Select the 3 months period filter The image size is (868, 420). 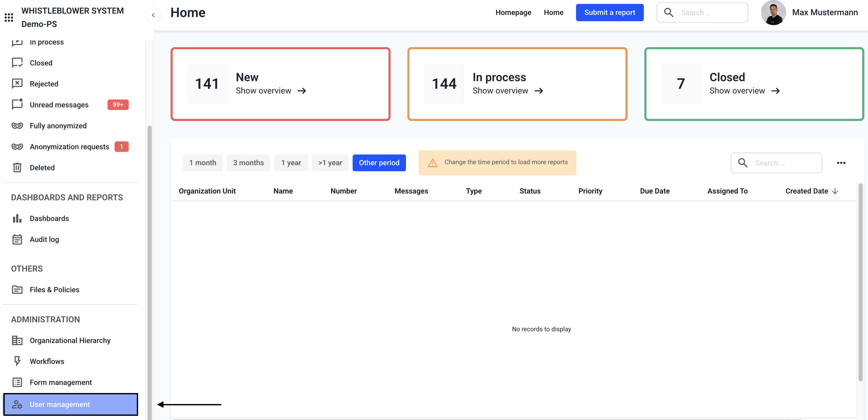click(248, 163)
